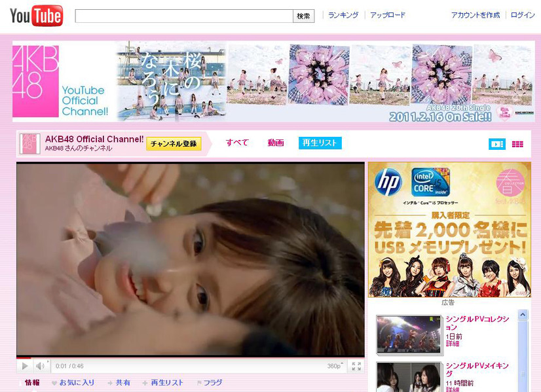Image resolution: width=541 pixels, height=392 pixels.
Task: Open the 360p quality dropdown
Action: coord(335,366)
